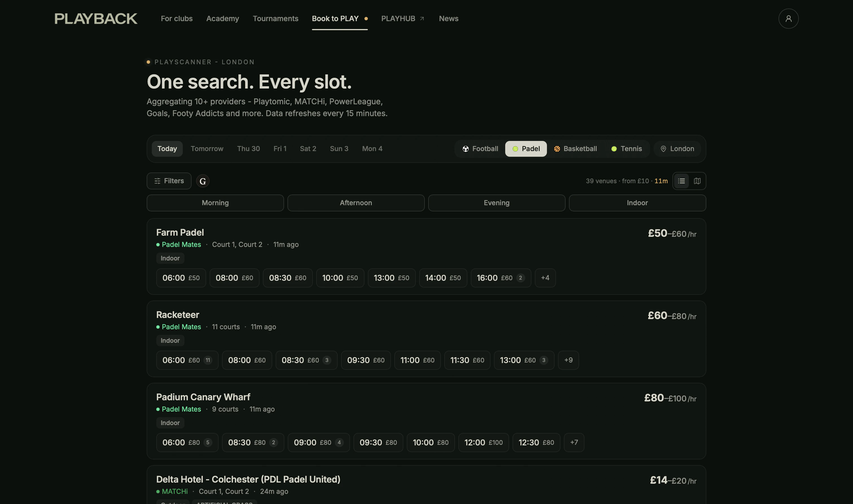Select Padium Canary Wharf 12:00 £100 slot

pos(483,443)
